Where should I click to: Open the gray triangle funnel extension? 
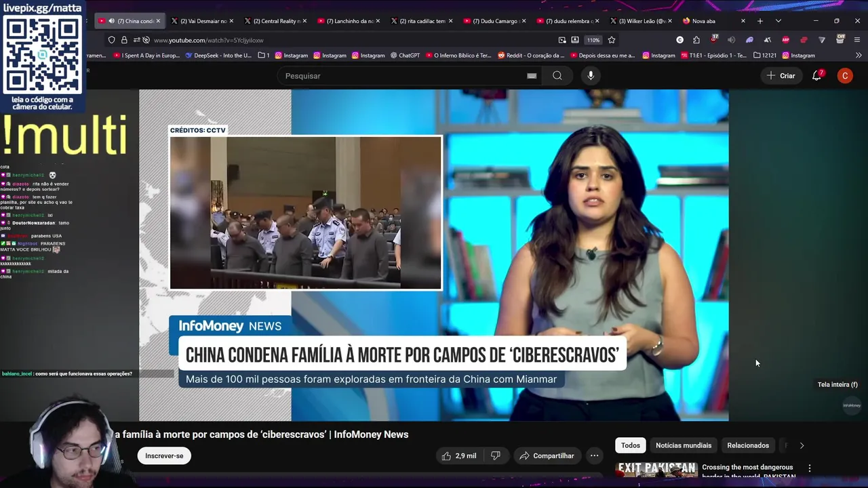[822, 40]
